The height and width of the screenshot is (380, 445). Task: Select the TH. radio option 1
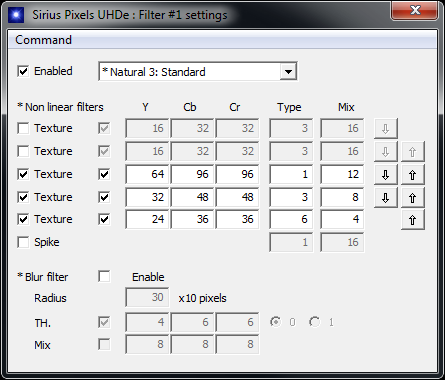click(x=314, y=322)
